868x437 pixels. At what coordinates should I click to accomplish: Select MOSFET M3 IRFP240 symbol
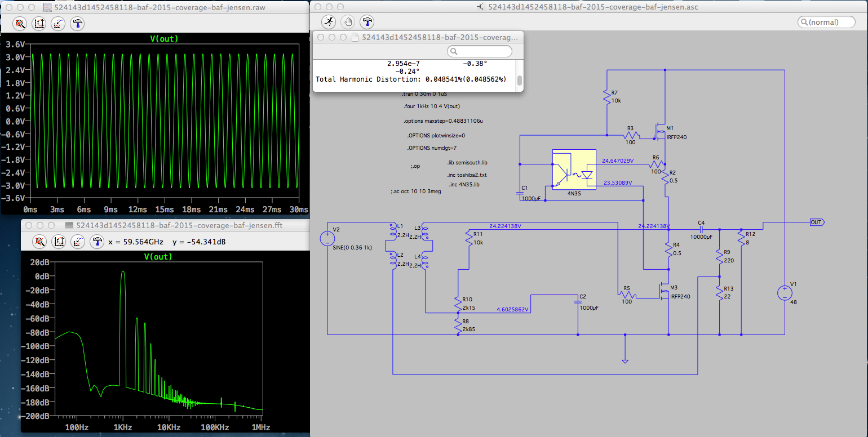(663, 292)
